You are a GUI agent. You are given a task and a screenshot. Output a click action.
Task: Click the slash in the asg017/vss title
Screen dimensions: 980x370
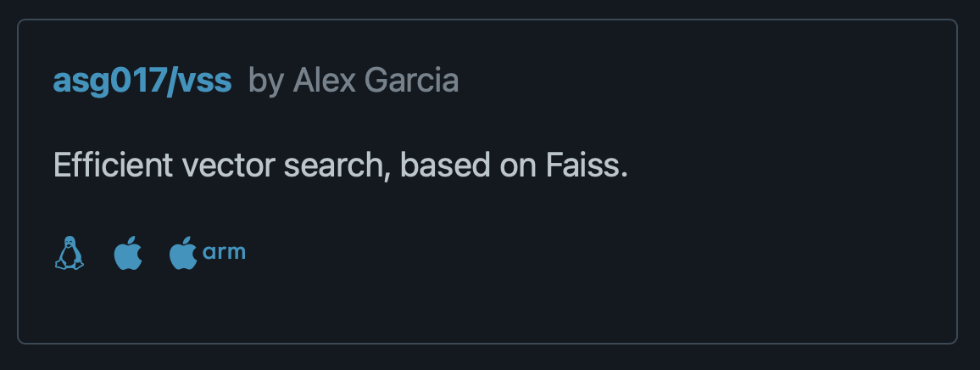(173, 81)
